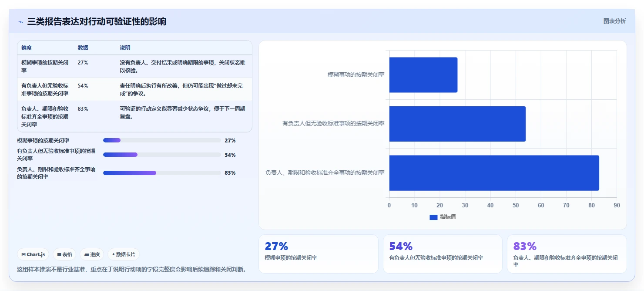Click the 说明 column header
This screenshot has width=644, height=291.
(125, 48)
